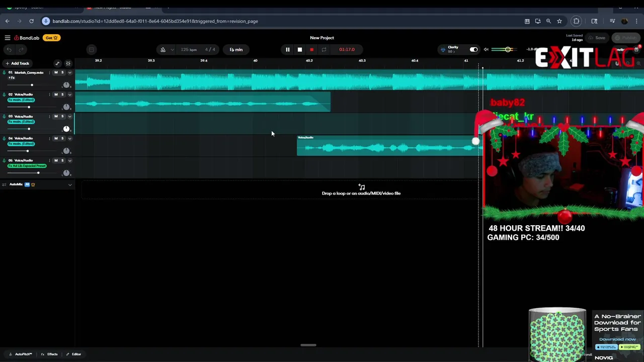The image size is (644, 362).
Task: Pause playback
Action: click(x=287, y=49)
